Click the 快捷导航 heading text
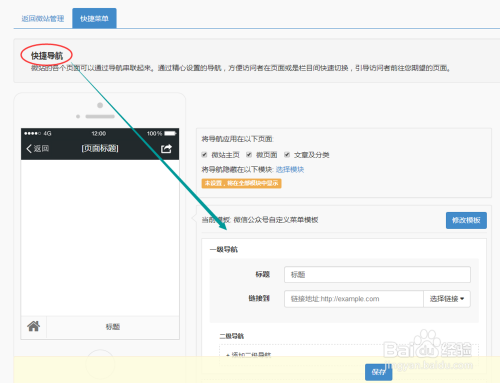The image size is (500, 383). (x=47, y=56)
